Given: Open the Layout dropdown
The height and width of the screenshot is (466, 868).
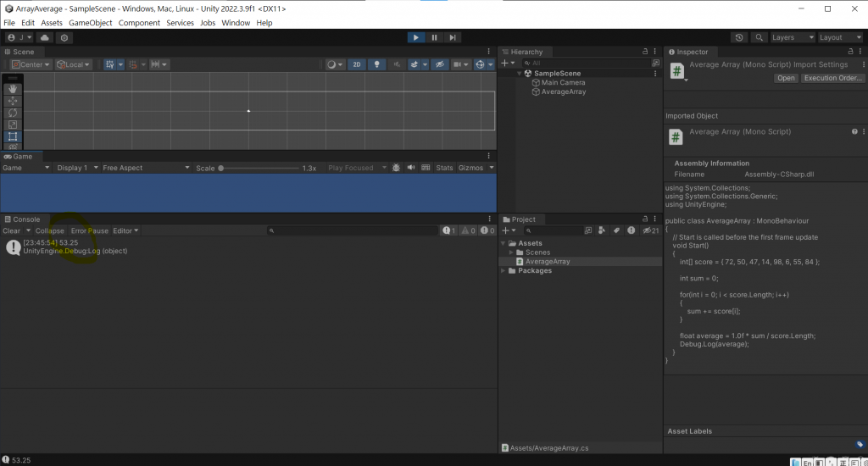Looking at the screenshot, I should tap(840, 37).
